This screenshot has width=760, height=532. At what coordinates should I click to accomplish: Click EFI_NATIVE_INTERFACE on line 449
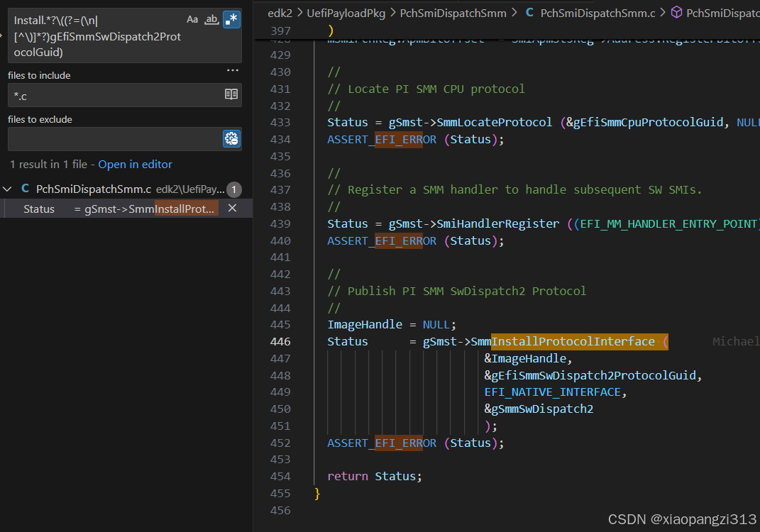point(552,392)
